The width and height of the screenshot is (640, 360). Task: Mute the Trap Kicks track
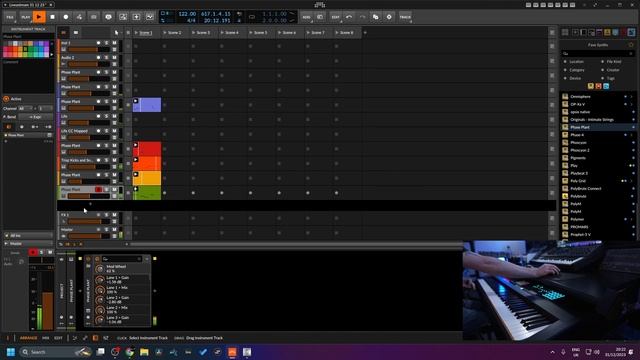click(x=114, y=160)
